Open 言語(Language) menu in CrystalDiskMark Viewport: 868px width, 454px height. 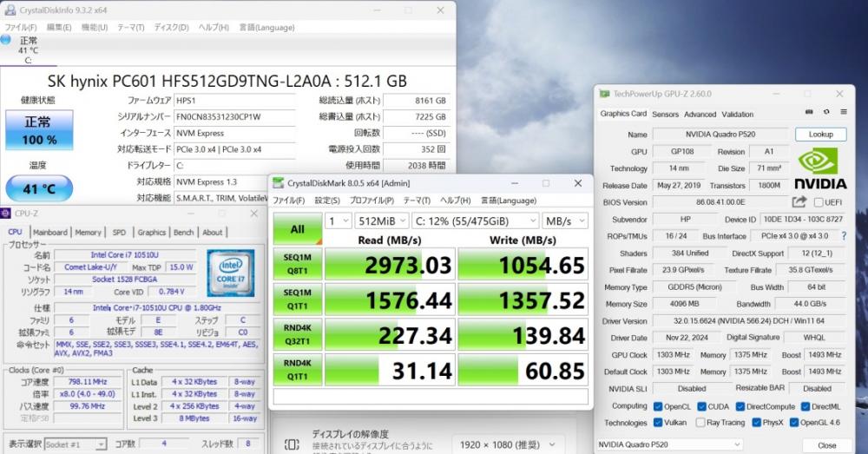[x=508, y=201]
